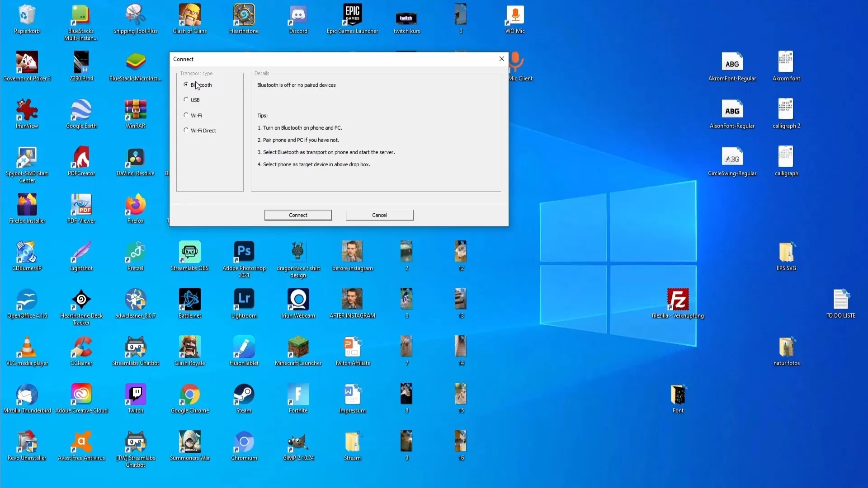Launch Adobe Creative Cloud
The image size is (868, 488).
click(81, 399)
